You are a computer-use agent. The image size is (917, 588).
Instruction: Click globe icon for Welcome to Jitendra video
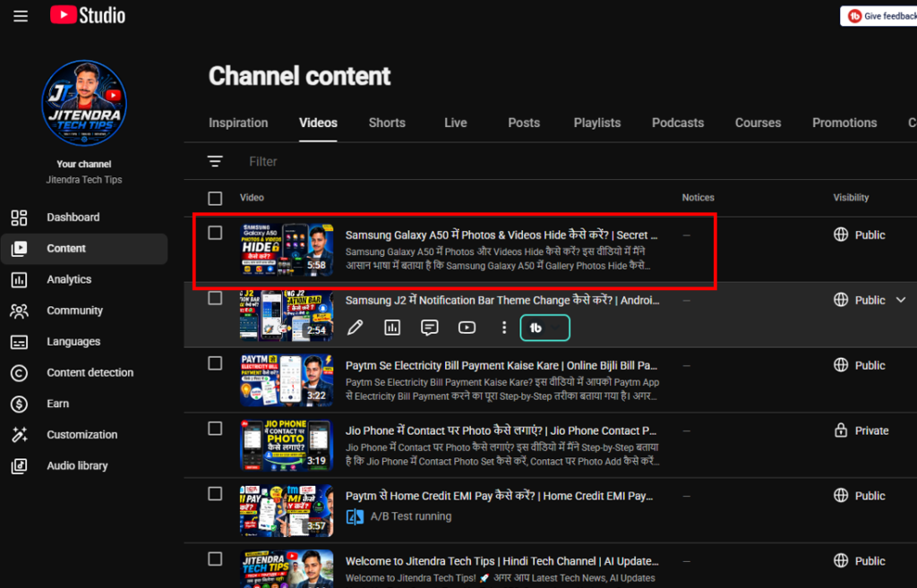click(841, 560)
